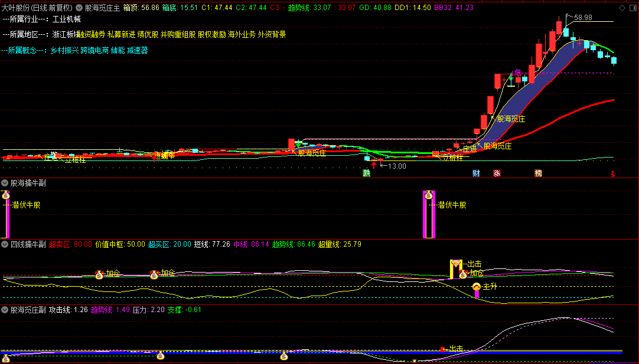Click the 13.00 low price label
Image resolution: width=639 pixels, height=364 pixels.
[396, 166]
